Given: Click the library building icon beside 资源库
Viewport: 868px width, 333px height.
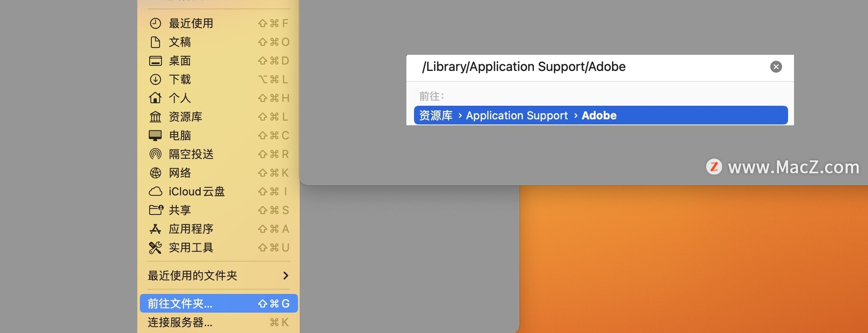Looking at the screenshot, I should click(x=155, y=117).
